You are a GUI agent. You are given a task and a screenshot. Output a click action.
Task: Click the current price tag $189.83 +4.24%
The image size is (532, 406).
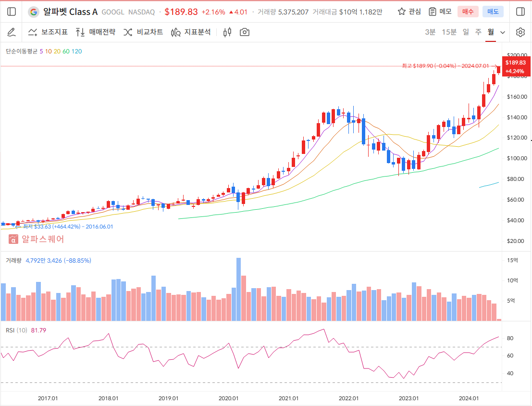[515, 67]
